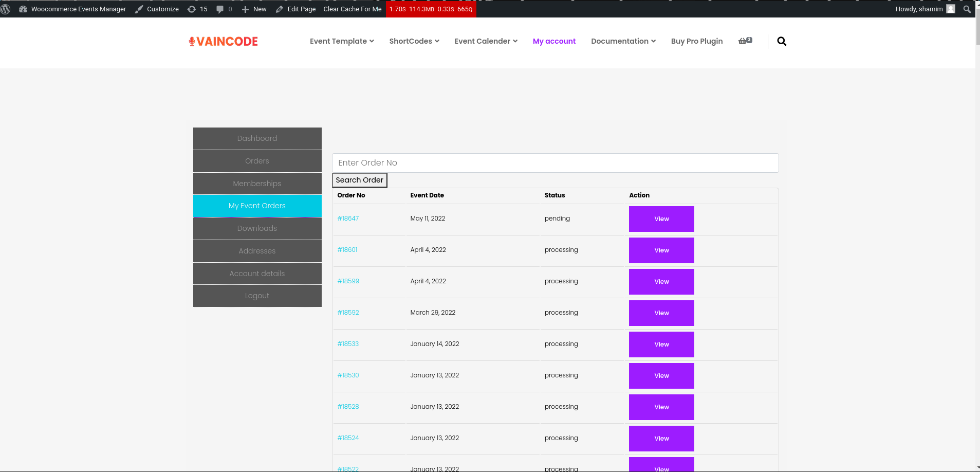Go to the Memberships sidebar item
Image resolution: width=980 pixels, height=472 pixels.
[x=257, y=184]
